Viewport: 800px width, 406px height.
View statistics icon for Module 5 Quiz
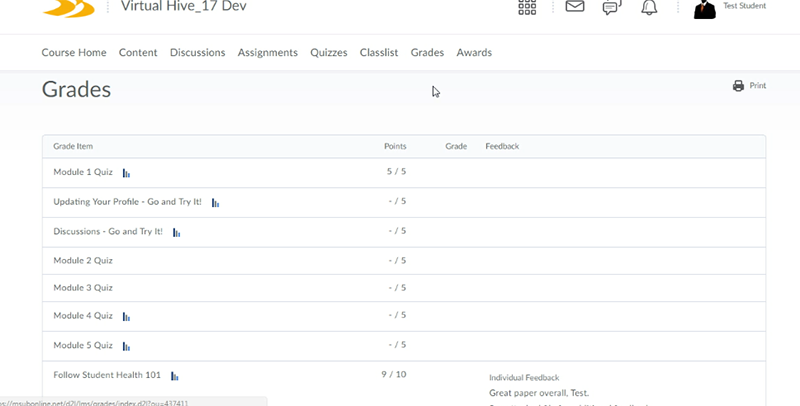[127, 347]
